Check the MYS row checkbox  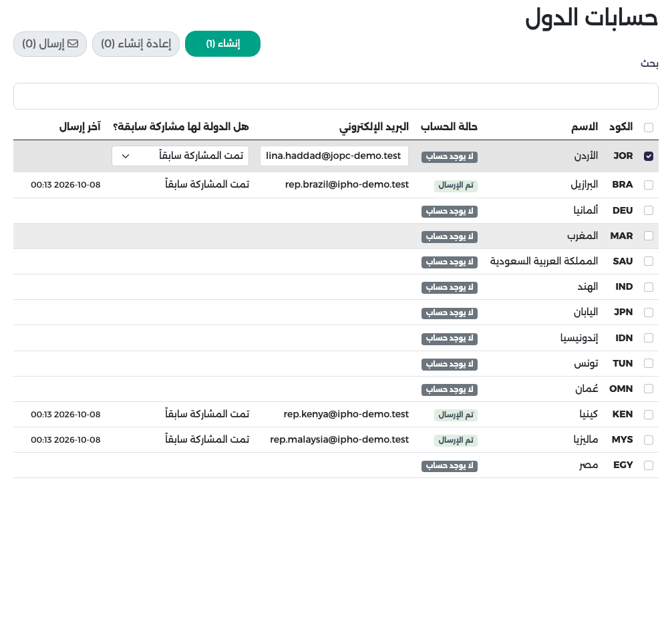(x=649, y=439)
